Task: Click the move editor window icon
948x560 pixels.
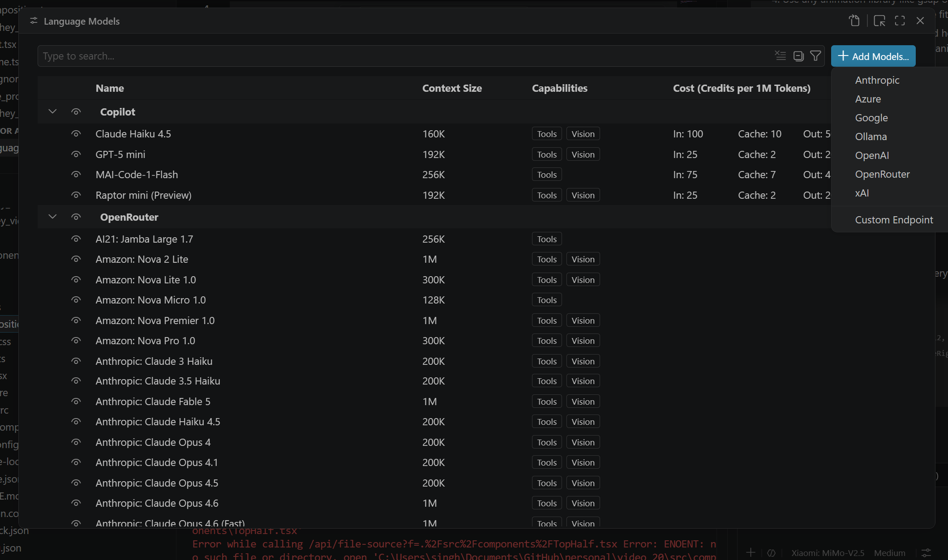Action: coord(879,21)
